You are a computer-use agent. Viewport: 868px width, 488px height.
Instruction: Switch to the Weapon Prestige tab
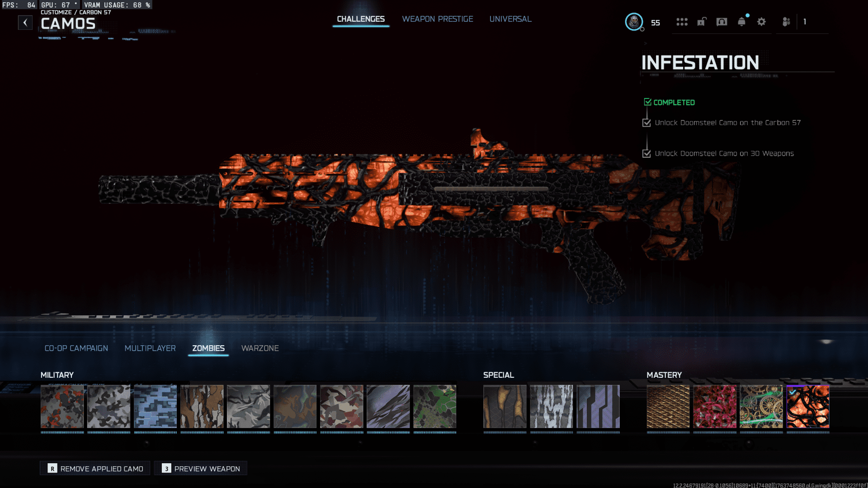click(437, 19)
